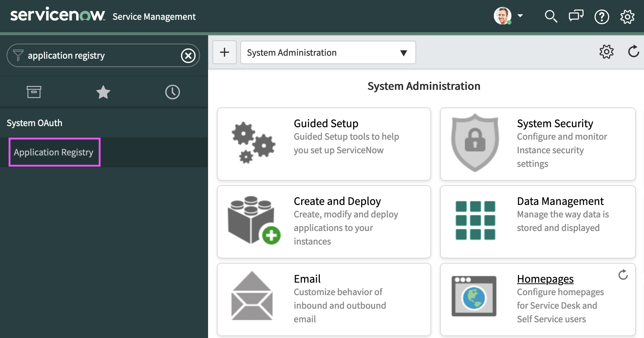This screenshot has height=338, width=644.
Task: Open global search magnifier icon
Action: (551, 16)
